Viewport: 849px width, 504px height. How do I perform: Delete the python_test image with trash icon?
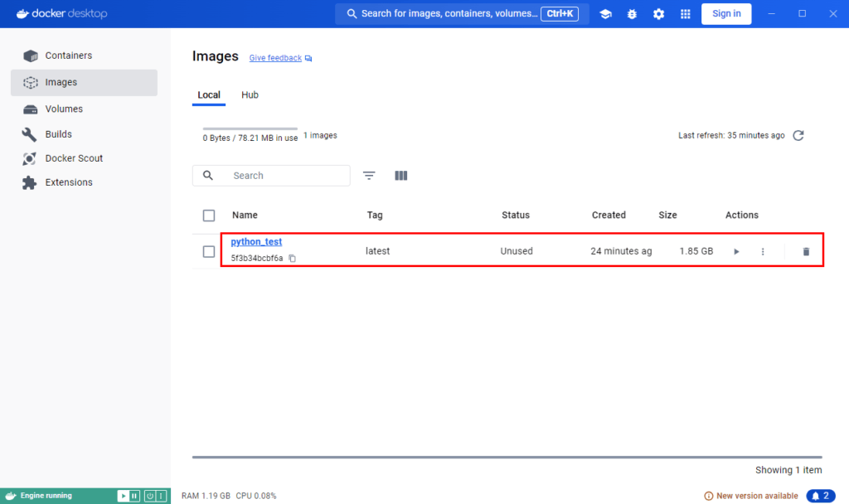click(x=806, y=251)
